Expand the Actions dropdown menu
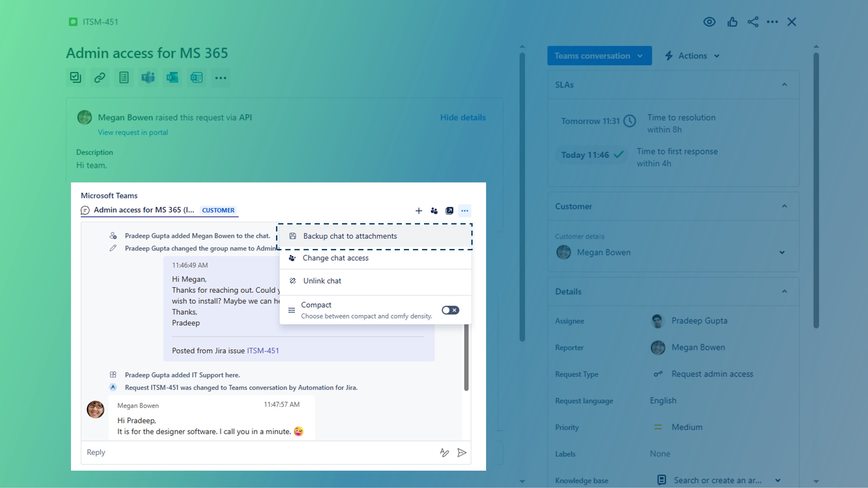This screenshot has width=868, height=488. pos(693,55)
